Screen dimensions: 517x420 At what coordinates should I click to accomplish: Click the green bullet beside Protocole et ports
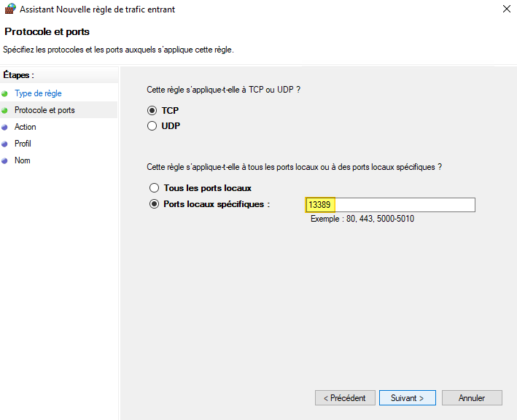pos(5,110)
